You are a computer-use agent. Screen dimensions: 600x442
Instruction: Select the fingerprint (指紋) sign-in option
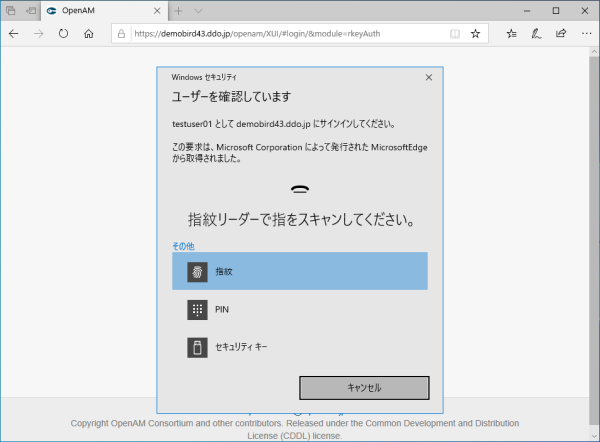click(300, 271)
